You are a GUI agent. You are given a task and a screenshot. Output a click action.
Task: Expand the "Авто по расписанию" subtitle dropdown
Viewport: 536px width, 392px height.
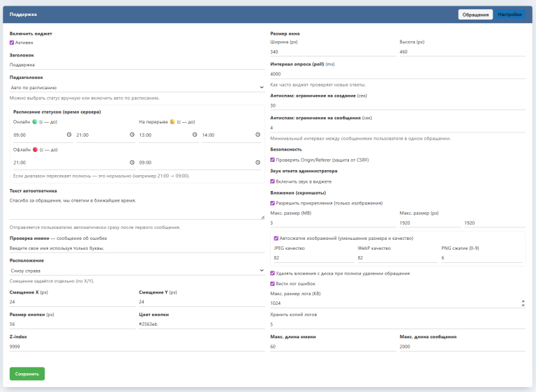tap(136, 88)
